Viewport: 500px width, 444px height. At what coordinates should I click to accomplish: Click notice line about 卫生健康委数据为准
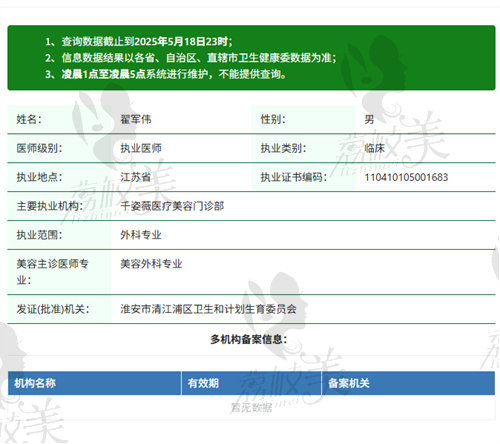pos(191,58)
